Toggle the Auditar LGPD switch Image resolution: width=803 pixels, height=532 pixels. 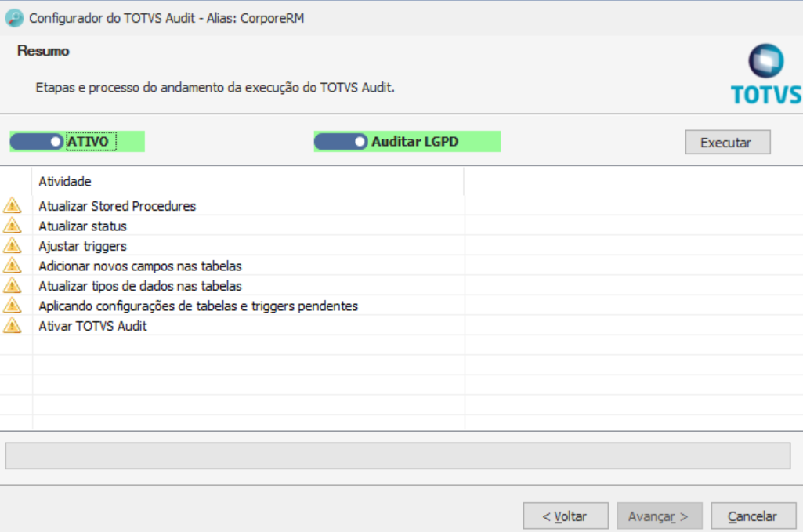point(341,141)
